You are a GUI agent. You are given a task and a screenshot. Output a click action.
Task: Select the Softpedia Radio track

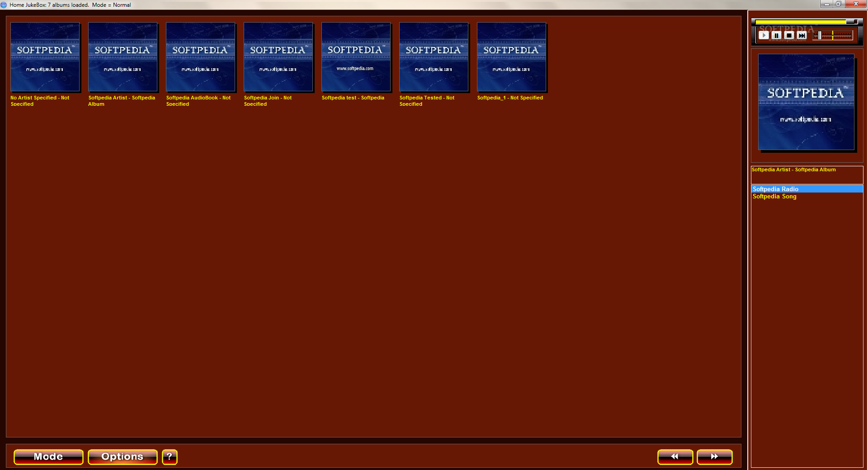807,189
